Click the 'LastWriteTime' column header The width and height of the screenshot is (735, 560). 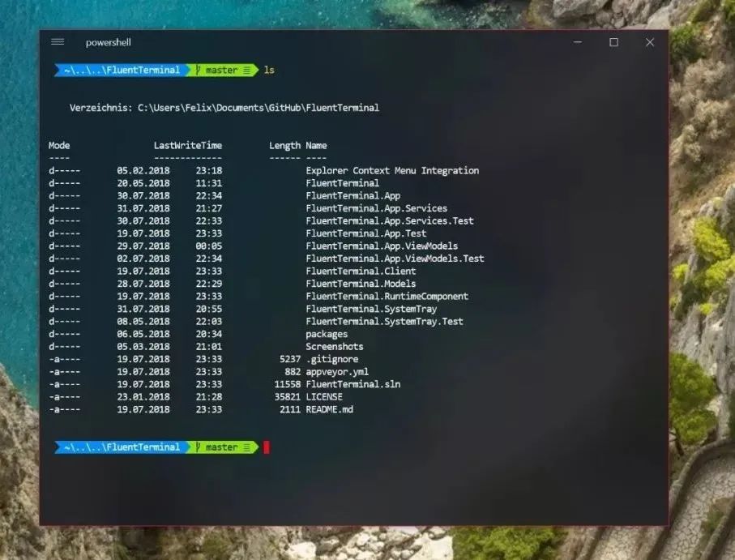coord(188,145)
